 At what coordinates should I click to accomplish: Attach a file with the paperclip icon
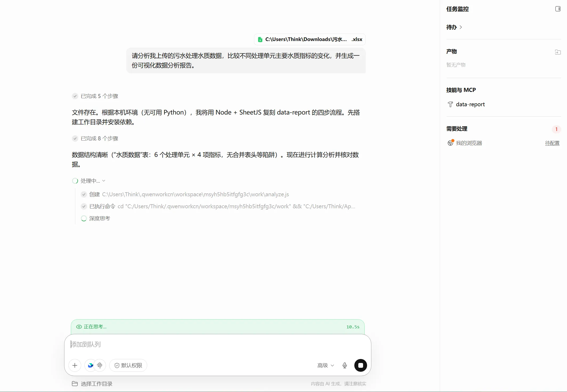100,365
